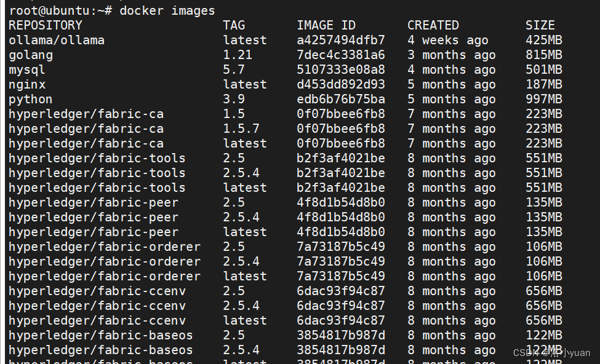This screenshot has height=364, width=600.
Task: Click hyperledger/fabric-tools name tagged latest
Action: 97,188
